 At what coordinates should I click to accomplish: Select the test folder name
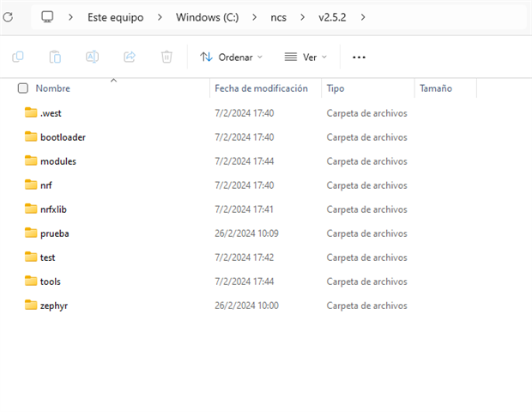pyautogui.click(x=47, y=257)
